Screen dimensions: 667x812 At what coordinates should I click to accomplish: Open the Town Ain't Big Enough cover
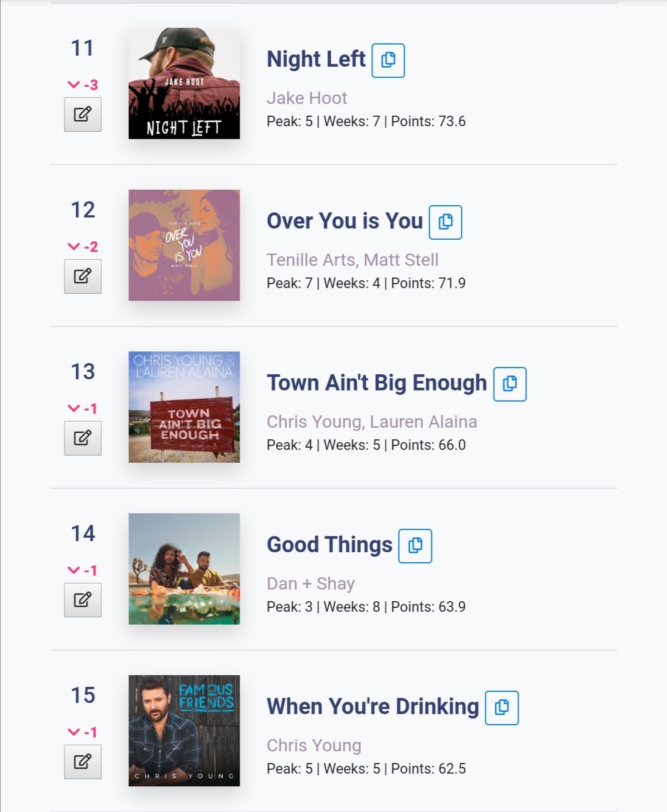pyautogui.click(x=184, y=407)
